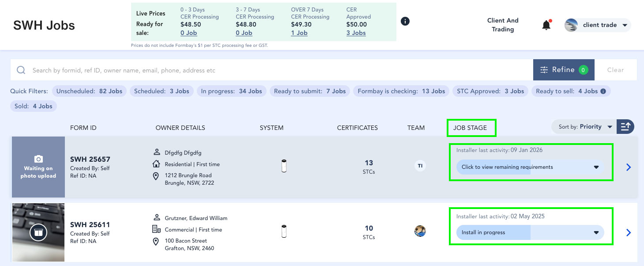Screen dimensions: 644x266
Task: Click the remaining requirements progress bar
Action: tap(530, 167)
